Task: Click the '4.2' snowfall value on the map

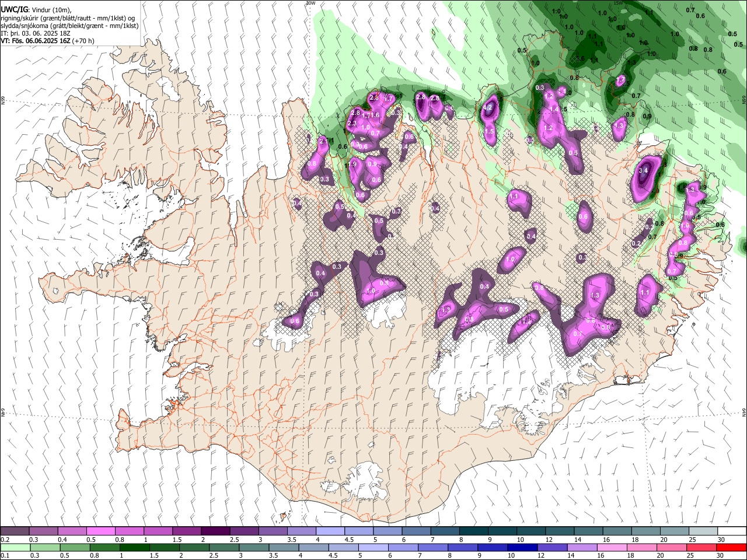Action: [x=489, y=107]
